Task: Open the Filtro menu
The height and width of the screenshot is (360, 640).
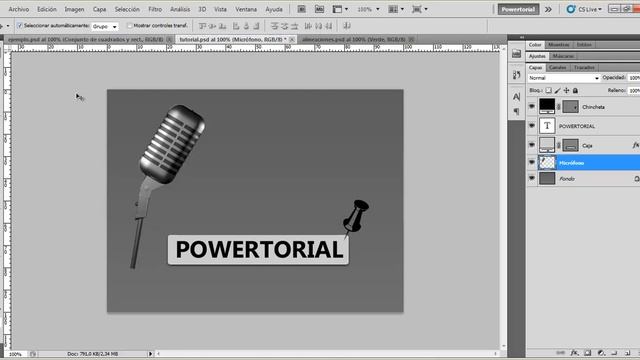Action: tap(155, 9)
